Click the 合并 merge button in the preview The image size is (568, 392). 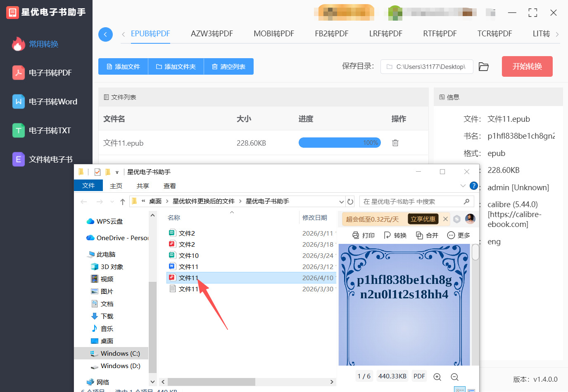coord(427,235)
